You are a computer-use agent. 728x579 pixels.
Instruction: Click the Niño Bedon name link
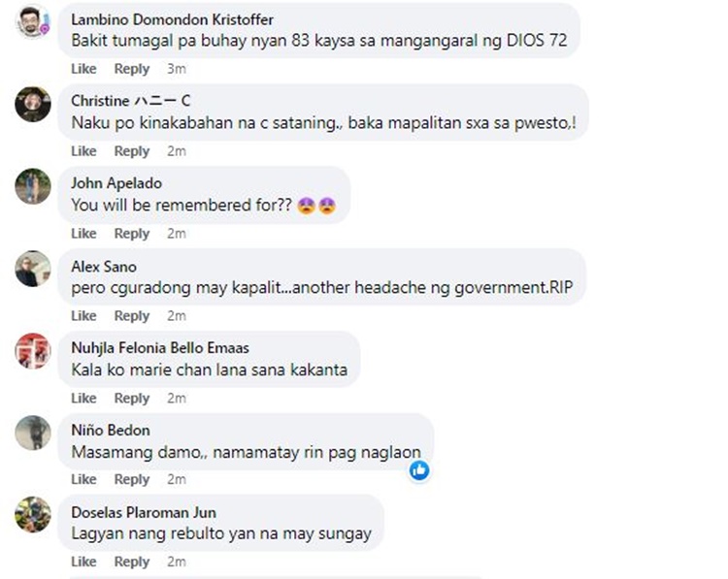(x=111, y=430)
